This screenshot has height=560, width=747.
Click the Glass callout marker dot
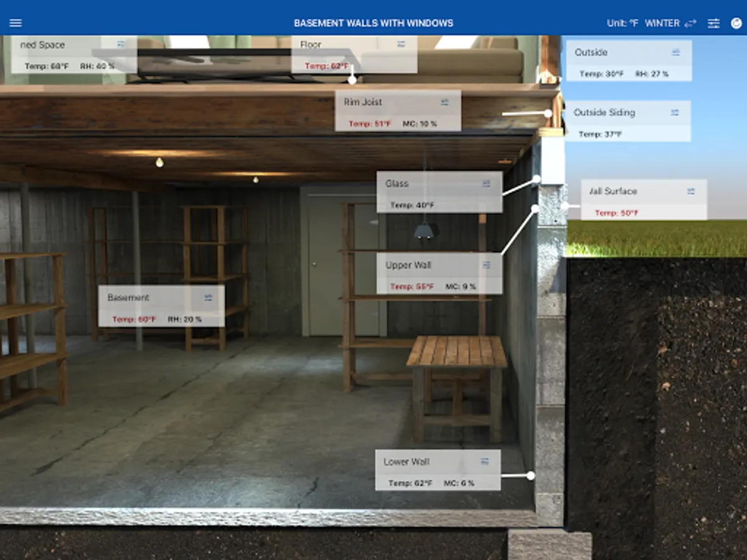point(537,179)
